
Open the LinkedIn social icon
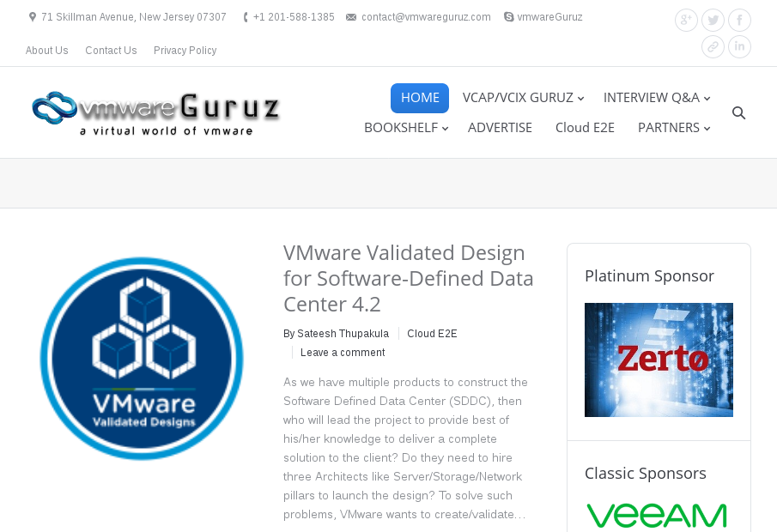point(739,46)
